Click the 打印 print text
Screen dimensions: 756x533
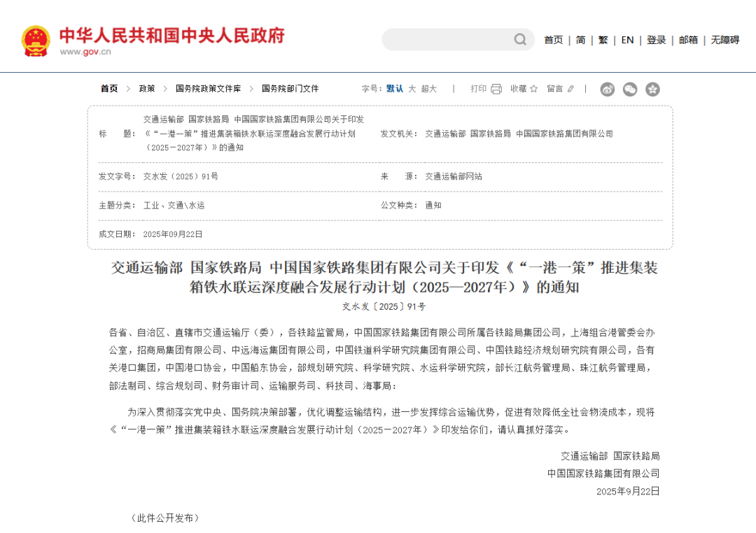click(479, 89)
